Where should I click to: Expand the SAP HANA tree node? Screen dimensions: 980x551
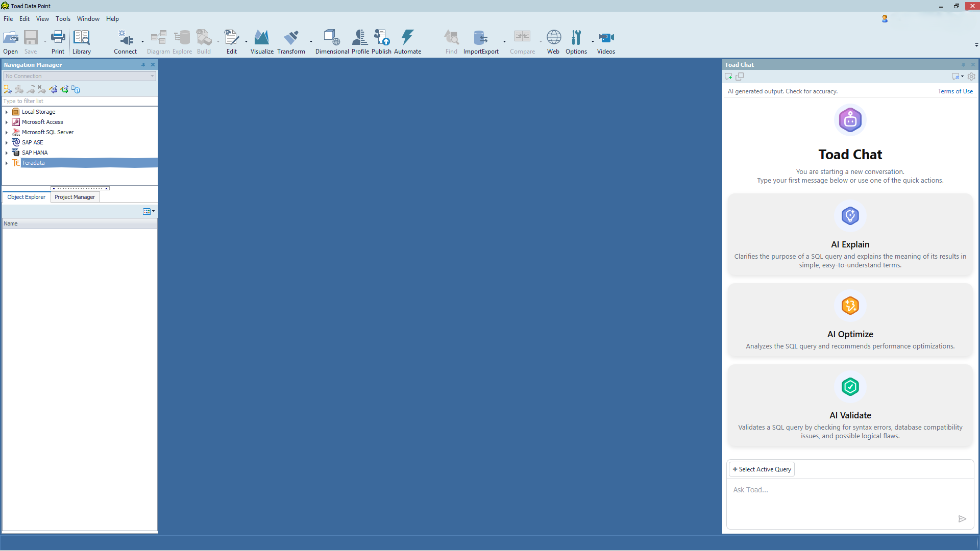(x=7, y=153)
